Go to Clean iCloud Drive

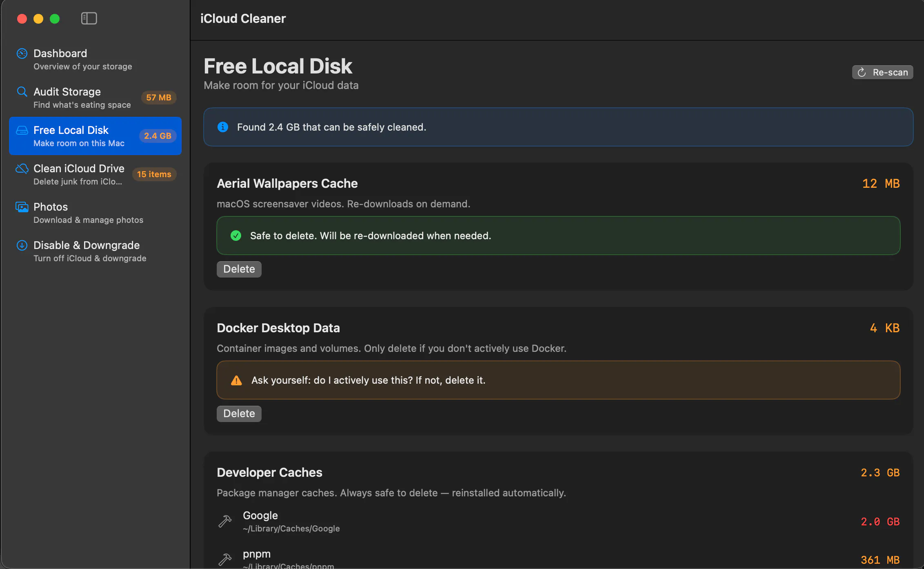click(x=95, y=174)
